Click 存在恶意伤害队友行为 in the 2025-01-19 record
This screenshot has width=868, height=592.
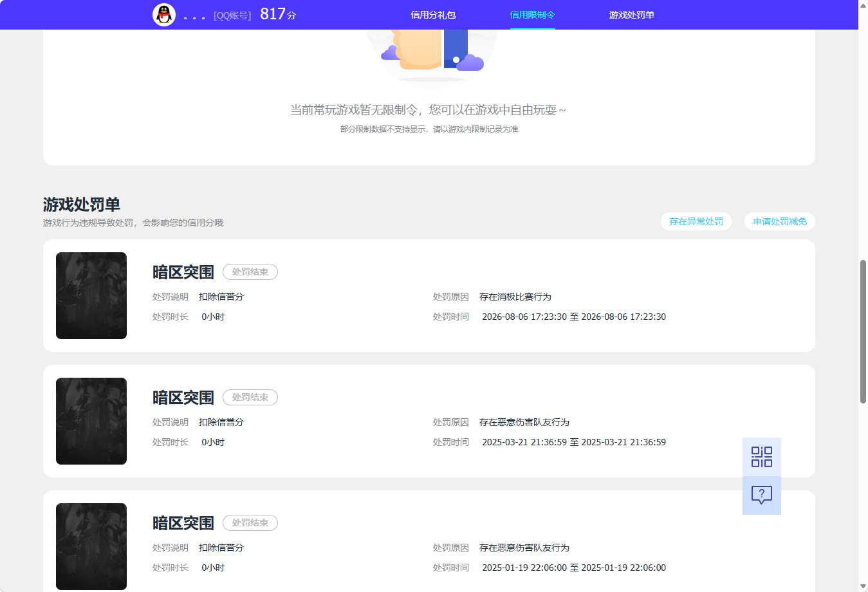pyautogui.click(x=524, y=548)
